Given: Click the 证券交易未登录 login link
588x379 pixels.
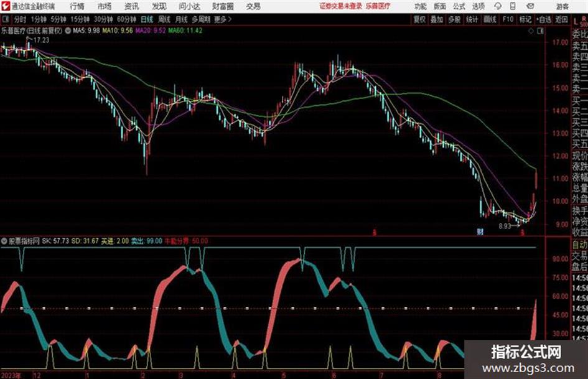Looking at the screenshot, I should click(x=341, y=6).
